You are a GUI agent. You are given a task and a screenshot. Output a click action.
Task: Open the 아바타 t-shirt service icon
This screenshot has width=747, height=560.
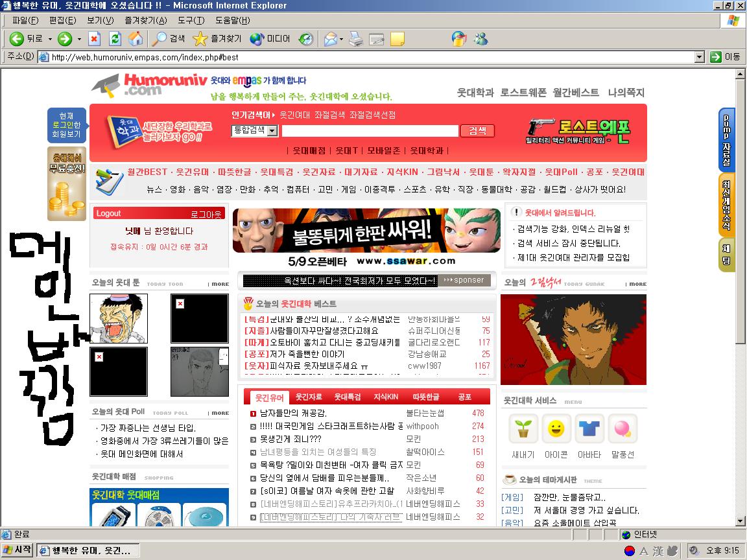(x=589, y=428)
